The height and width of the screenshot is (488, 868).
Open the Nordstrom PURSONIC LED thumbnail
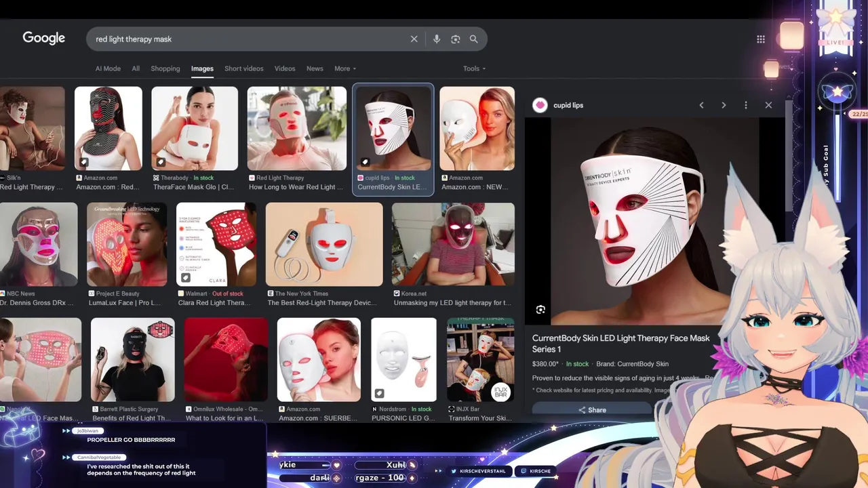pos(403,360)
